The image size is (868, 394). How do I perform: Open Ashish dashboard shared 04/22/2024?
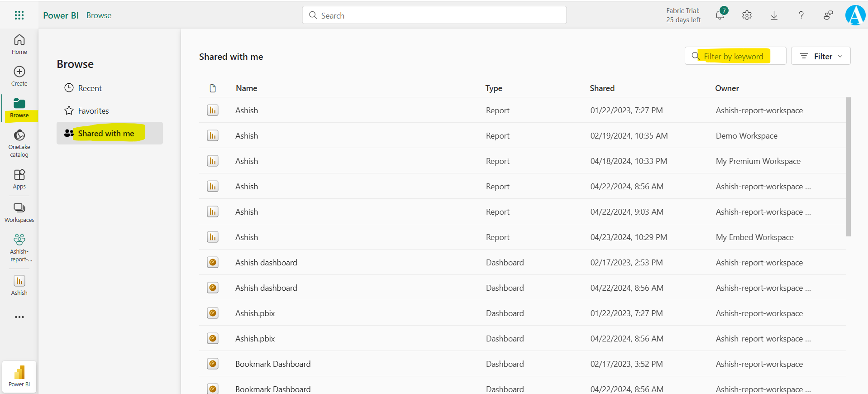266,288
